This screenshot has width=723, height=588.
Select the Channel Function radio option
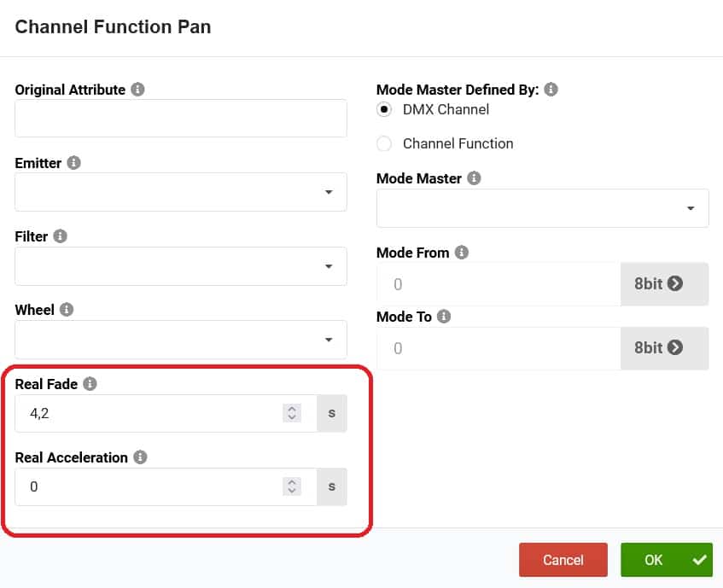(384, 143)
